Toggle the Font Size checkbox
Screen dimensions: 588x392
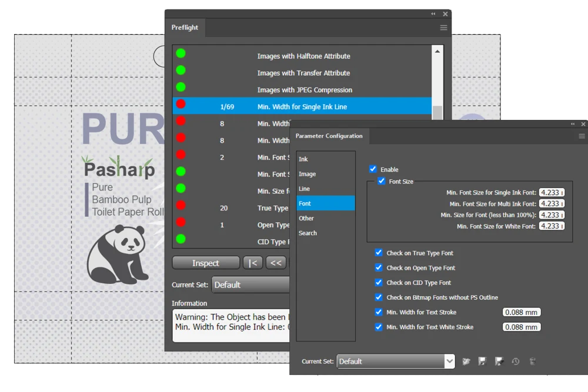point(382,181)
